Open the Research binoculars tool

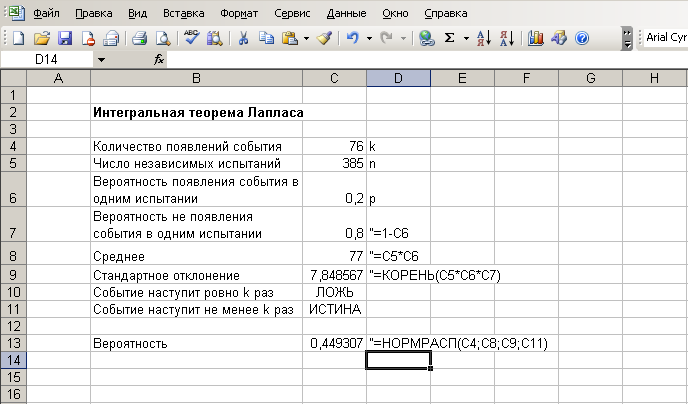(x=215, y=38)
